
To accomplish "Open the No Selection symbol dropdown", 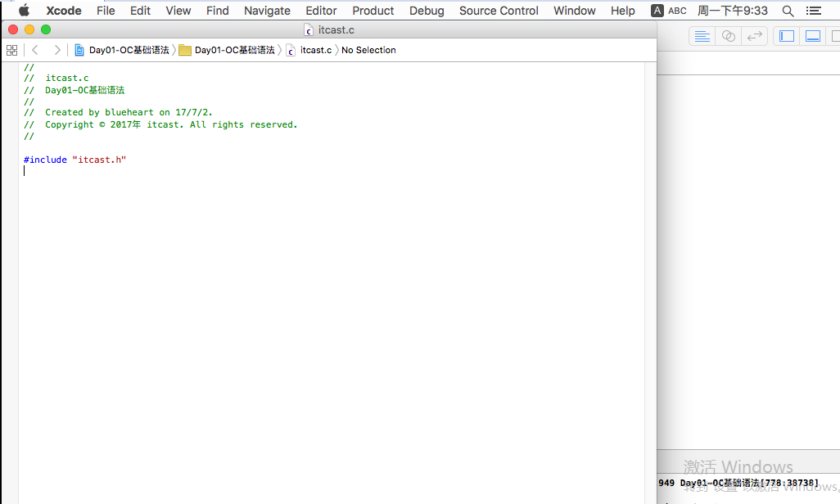I will point(368,51).
